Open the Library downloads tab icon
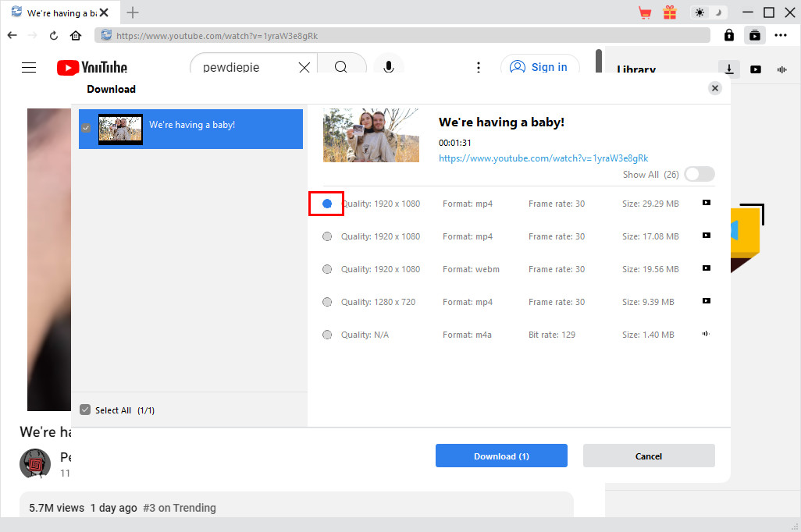The width and height of the screenshot is (801, 532). 728,69
